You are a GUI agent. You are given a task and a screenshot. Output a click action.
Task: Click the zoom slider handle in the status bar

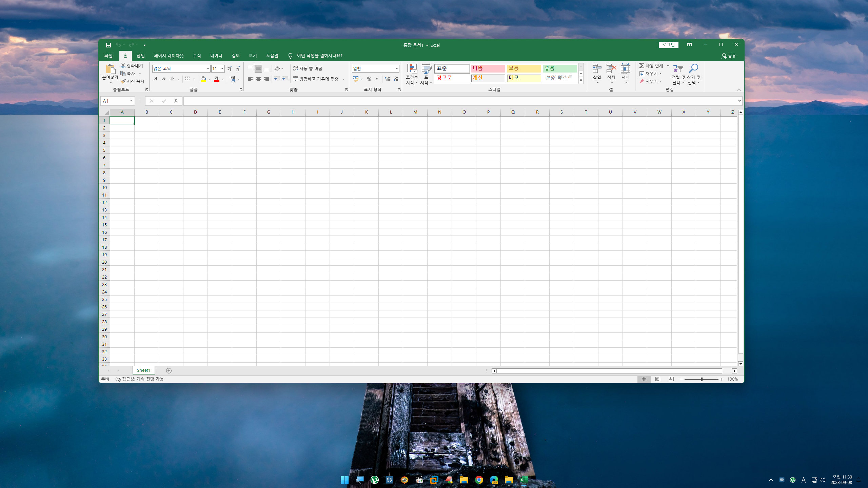(701, 379)
